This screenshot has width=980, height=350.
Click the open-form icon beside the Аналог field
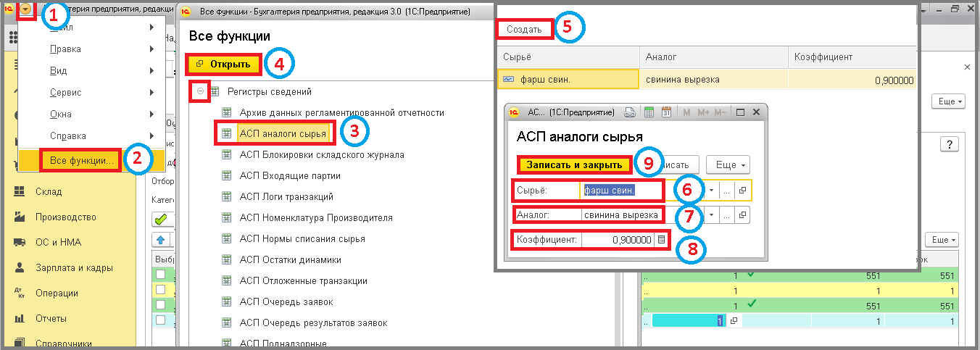coord(742,215)
